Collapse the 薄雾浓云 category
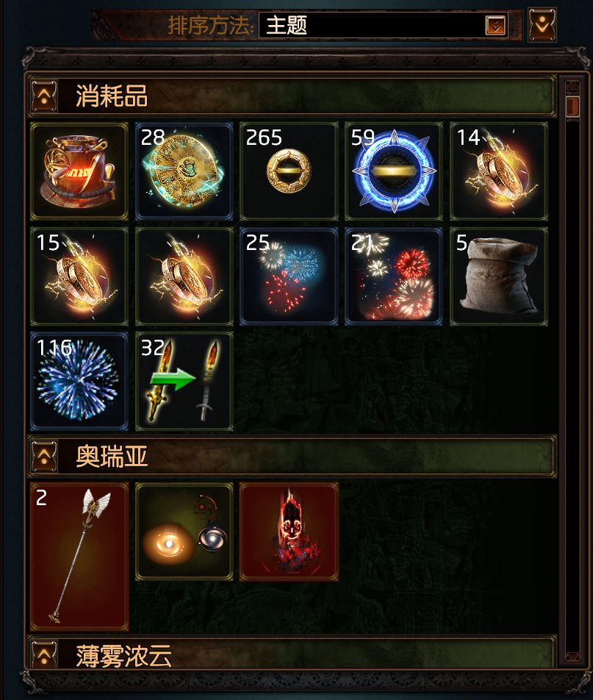The height and width of the screenshot is (700, 593). coord(44,654)
